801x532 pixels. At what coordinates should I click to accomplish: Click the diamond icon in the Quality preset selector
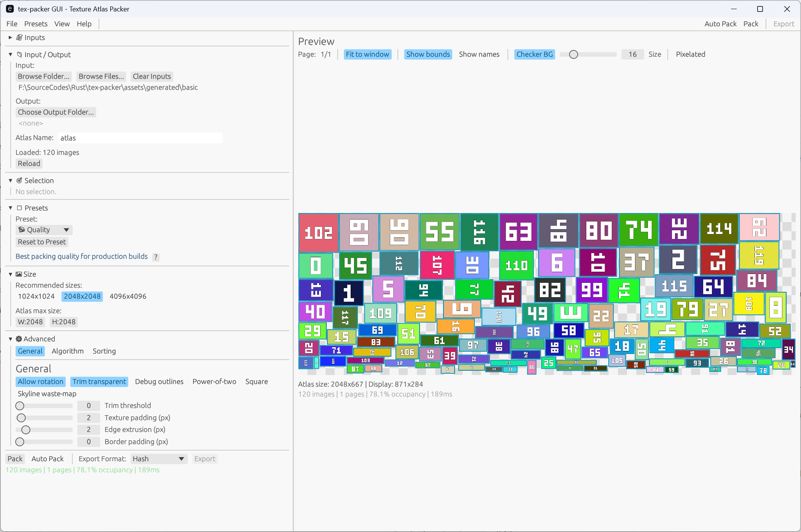[x=22, y=229]
